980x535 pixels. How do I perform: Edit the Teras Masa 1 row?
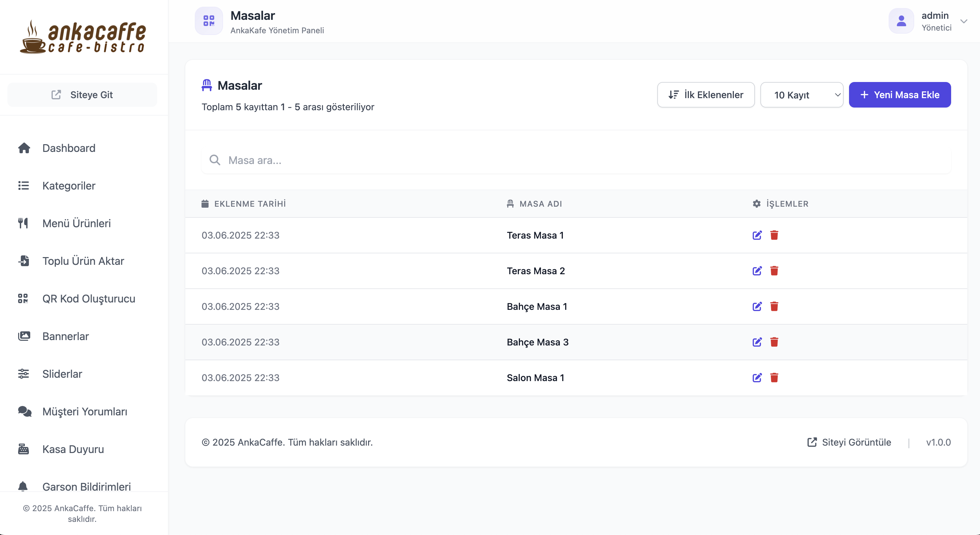[x=757, y=235]
